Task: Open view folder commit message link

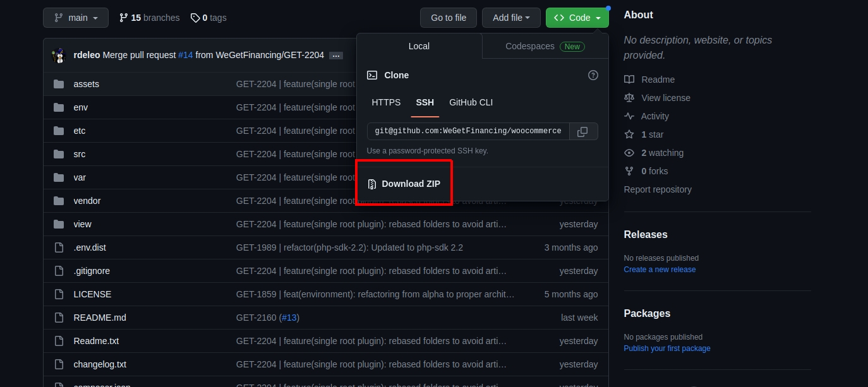Action: (x=371, y=224)
